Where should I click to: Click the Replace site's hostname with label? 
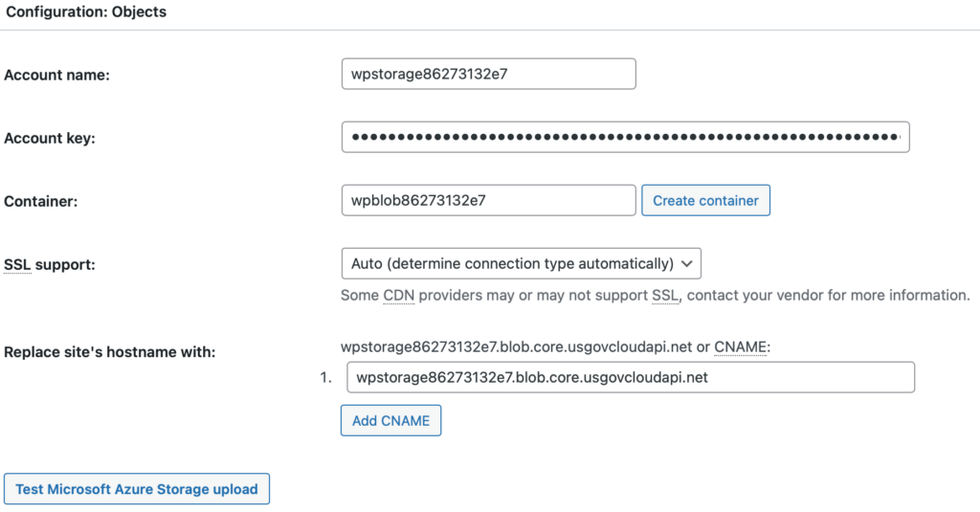(109, 352)
